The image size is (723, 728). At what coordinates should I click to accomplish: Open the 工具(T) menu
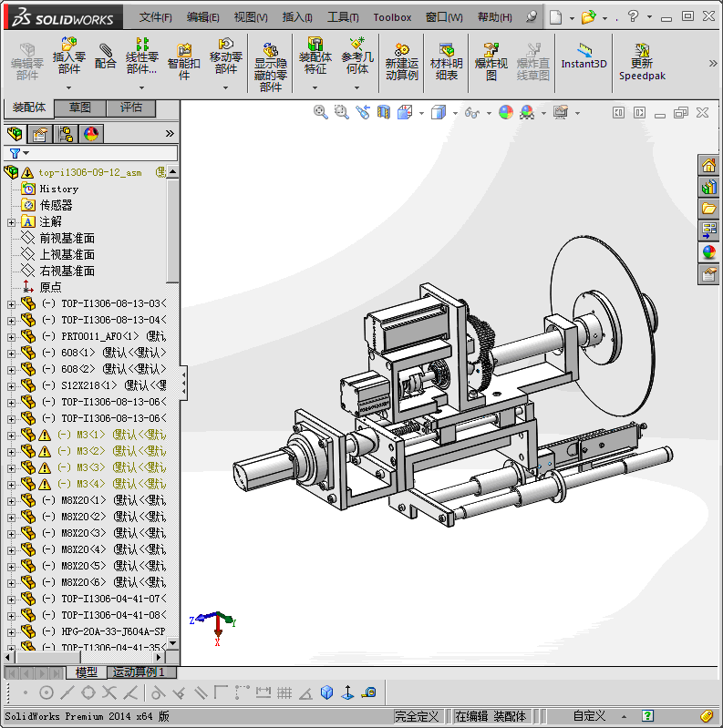tap(343, 17)
